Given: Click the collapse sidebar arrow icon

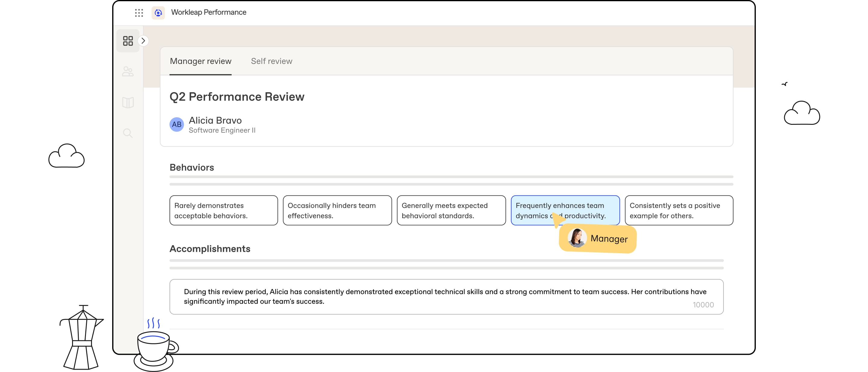Looking at the screenshot, I should tap(143, 40).
